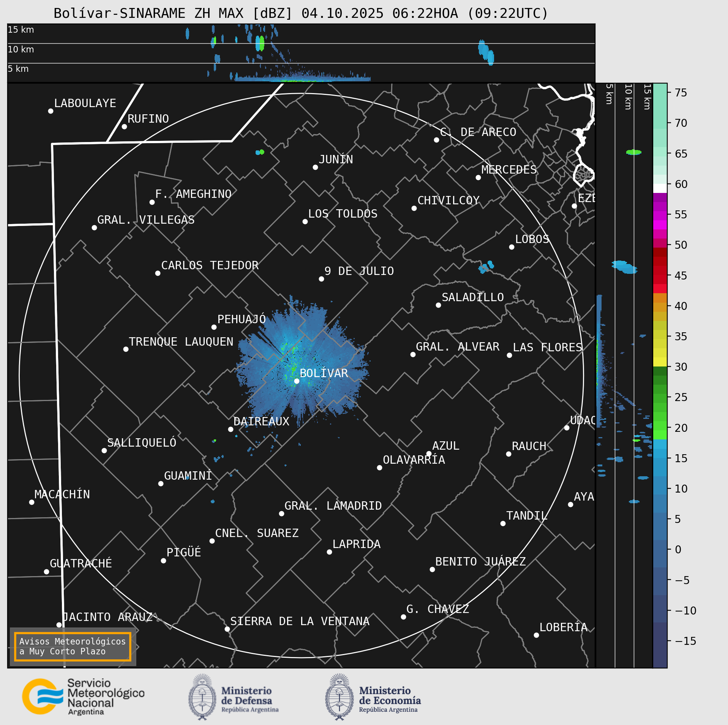Click the '5 km' label in top profile
This screenshot has width=728, height=725.
pyautogui.click(x=18, y=69)
